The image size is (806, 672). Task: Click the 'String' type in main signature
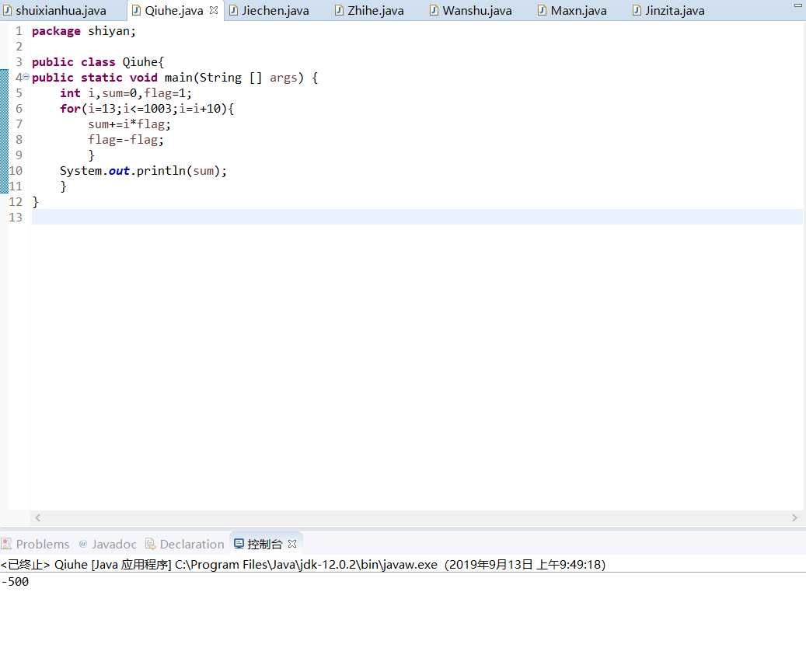tap(221, 78)
